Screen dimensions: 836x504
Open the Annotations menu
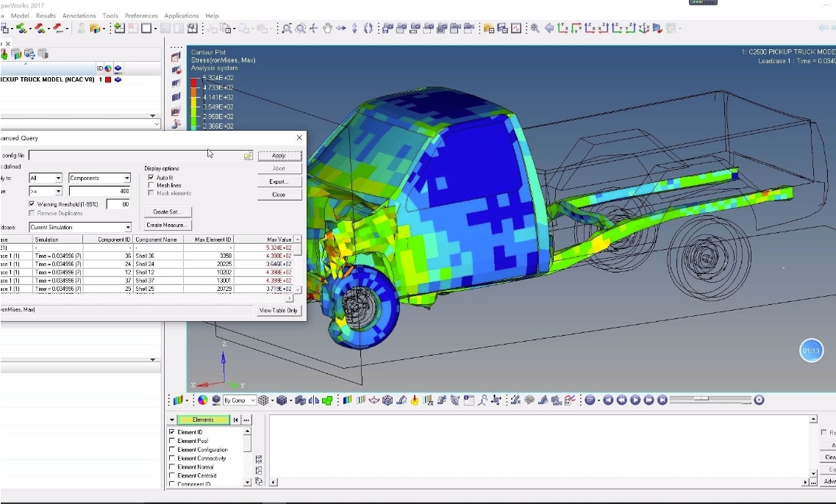pos(79,15)
